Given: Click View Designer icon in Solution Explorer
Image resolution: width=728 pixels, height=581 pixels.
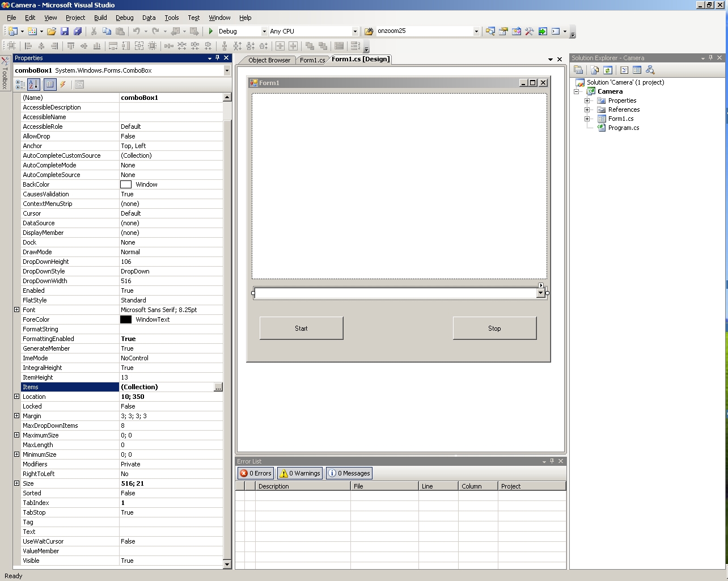Looking at the screenshot, I should [637, 70].
